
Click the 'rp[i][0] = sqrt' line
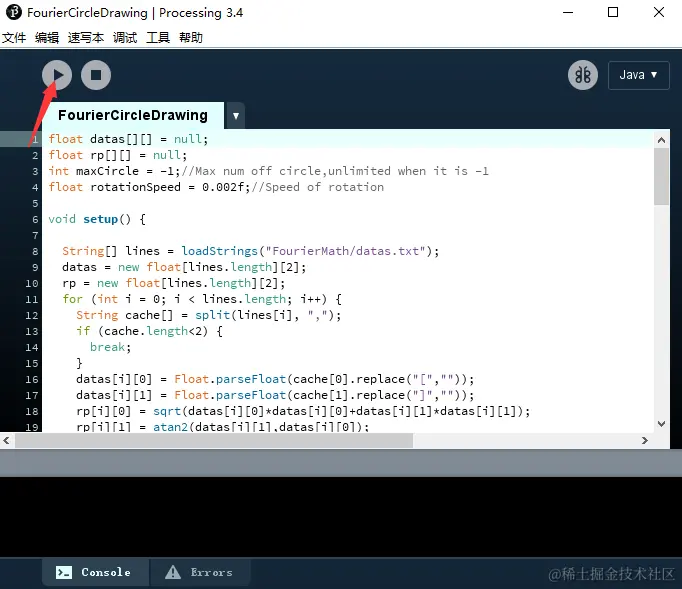coord(303,412)
